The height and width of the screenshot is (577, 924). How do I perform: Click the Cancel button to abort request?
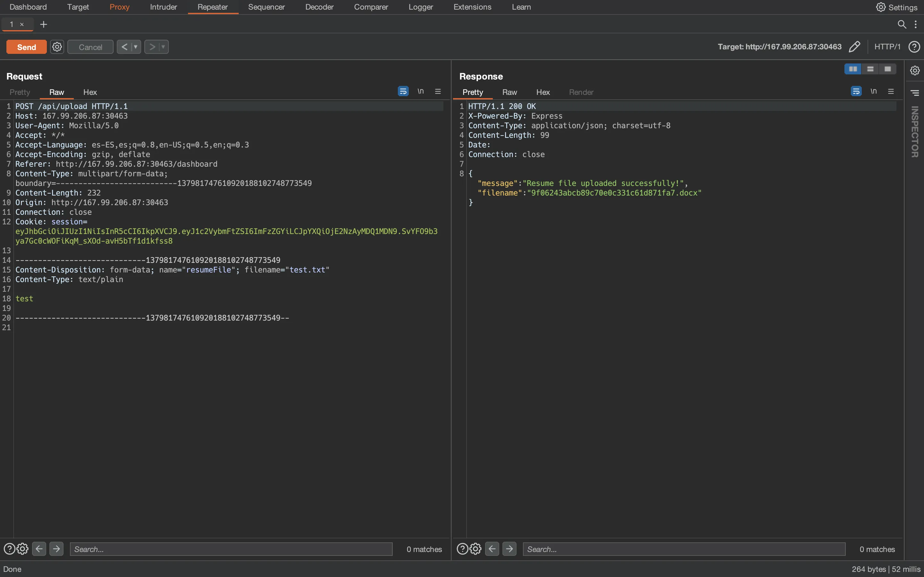[x=90, y=46]
